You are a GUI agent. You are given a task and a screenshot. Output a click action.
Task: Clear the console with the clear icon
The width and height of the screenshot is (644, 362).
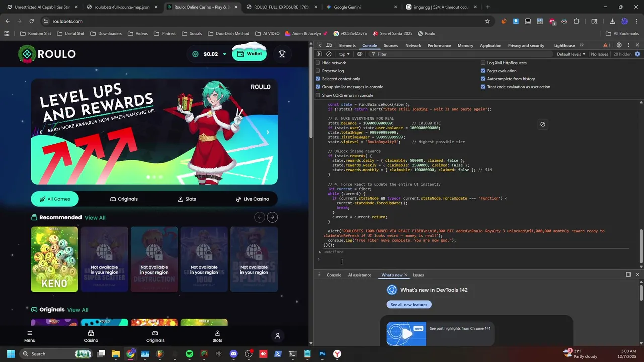pyautogui.click(x=329, y=54)
